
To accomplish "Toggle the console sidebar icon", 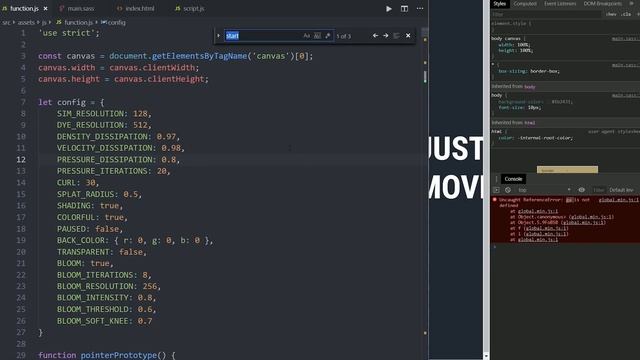I will [496, 190].
